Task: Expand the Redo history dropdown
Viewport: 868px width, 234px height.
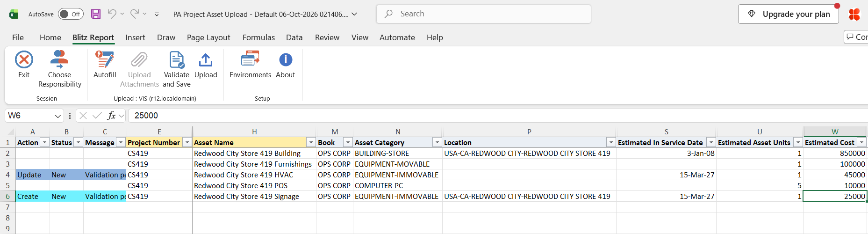Action: pyautogui.click(x=144, y=14)
